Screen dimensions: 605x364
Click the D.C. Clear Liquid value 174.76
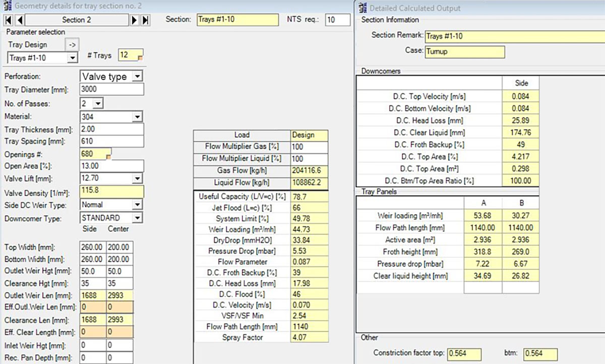pos(521,133)
